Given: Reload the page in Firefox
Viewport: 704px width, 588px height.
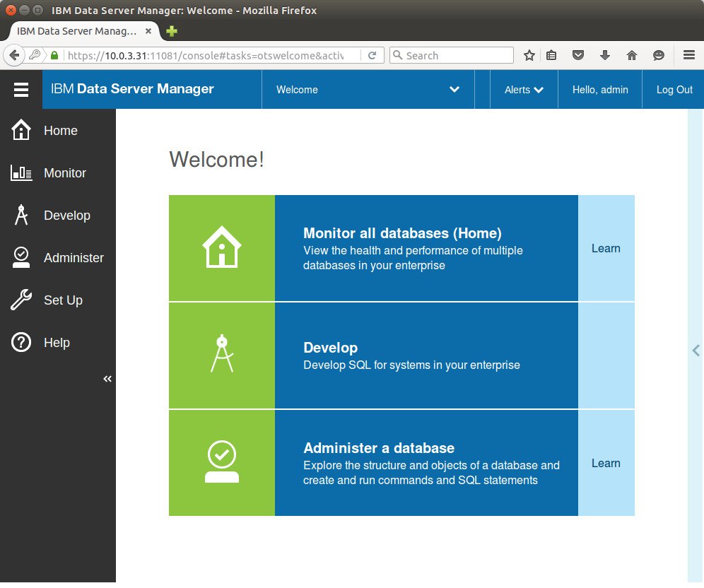Looking at the screenshot, I should pyautogui.click(x=372, y=55).
